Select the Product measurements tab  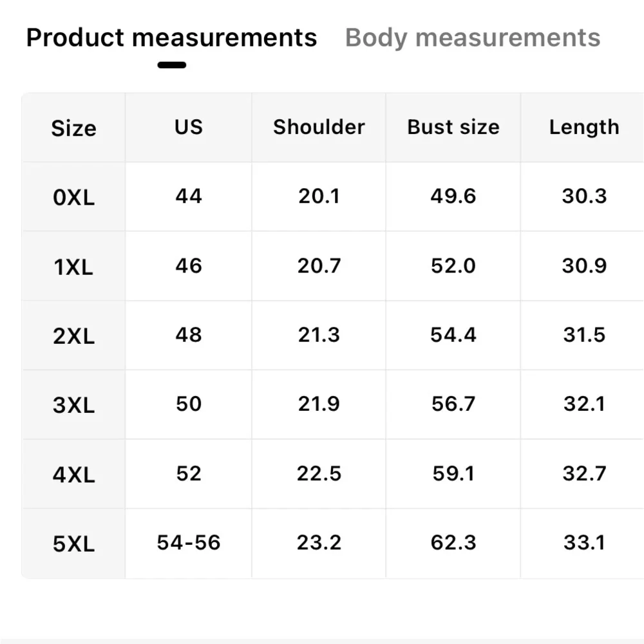click(x=171, y=38)
